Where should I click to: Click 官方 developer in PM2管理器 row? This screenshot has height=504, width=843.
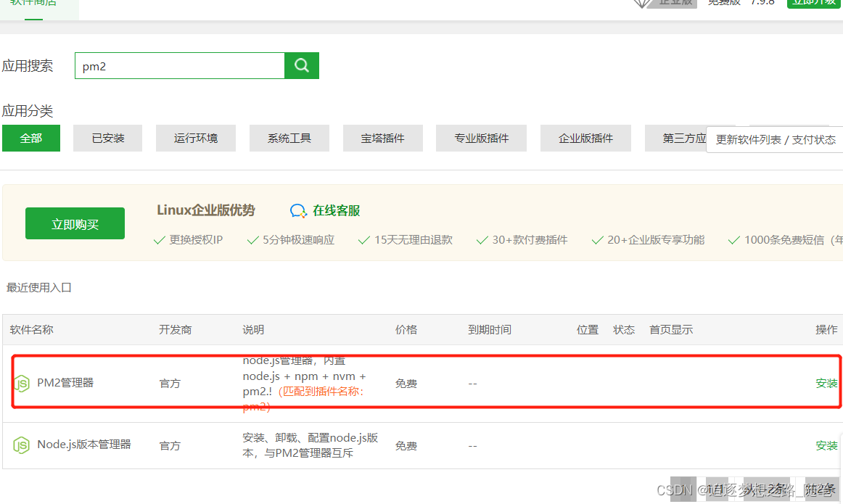point(170,383)
